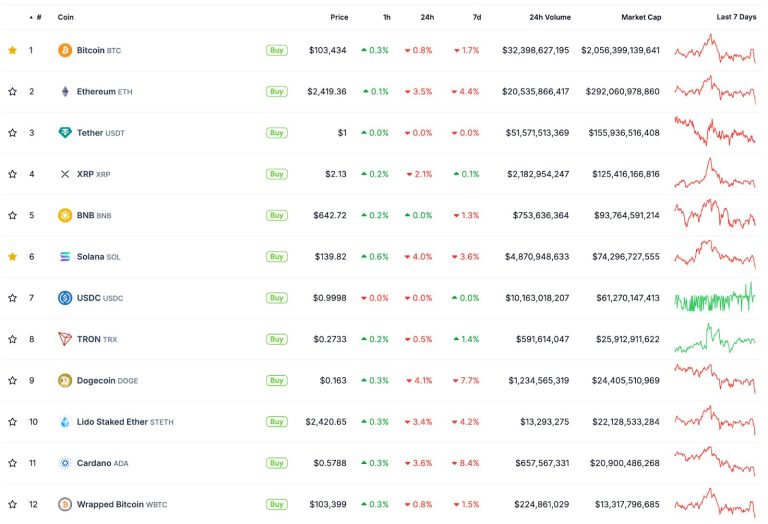Star TRON in the watchlist
Viewport: 768px width, 524px height.
13,339
